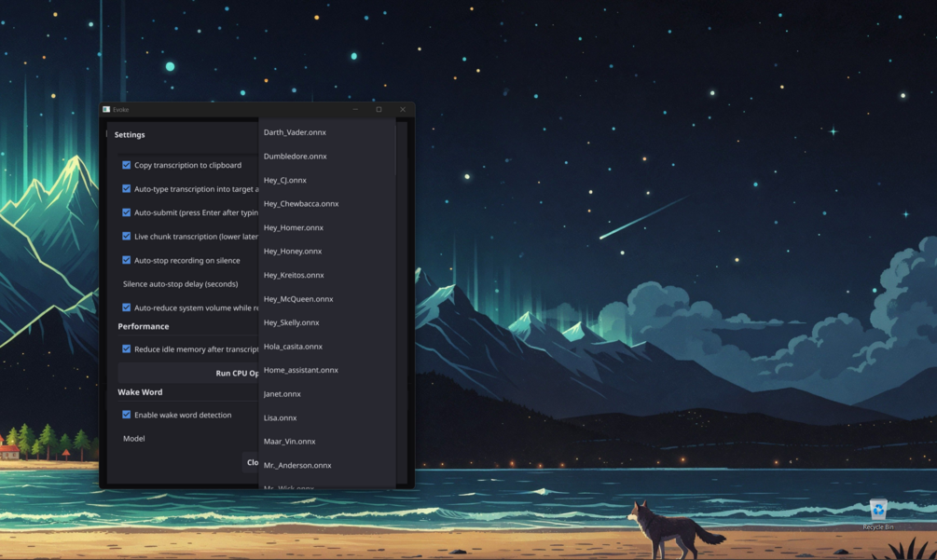The image size is (937, 560).
Task: Click the Wake Word section heading
Action: coord(140,392)
